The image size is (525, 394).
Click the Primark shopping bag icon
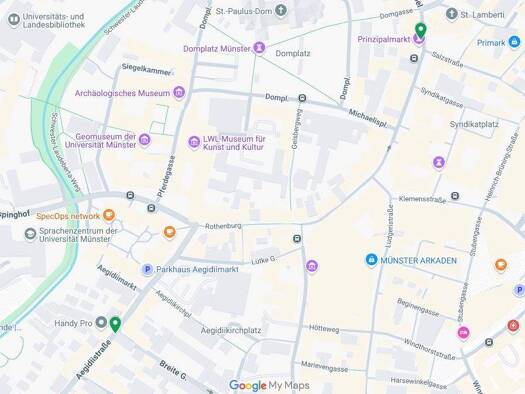click(514, 42)
